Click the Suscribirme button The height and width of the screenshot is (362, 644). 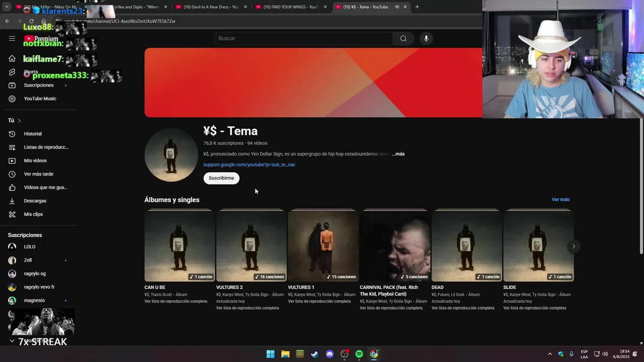221,178
